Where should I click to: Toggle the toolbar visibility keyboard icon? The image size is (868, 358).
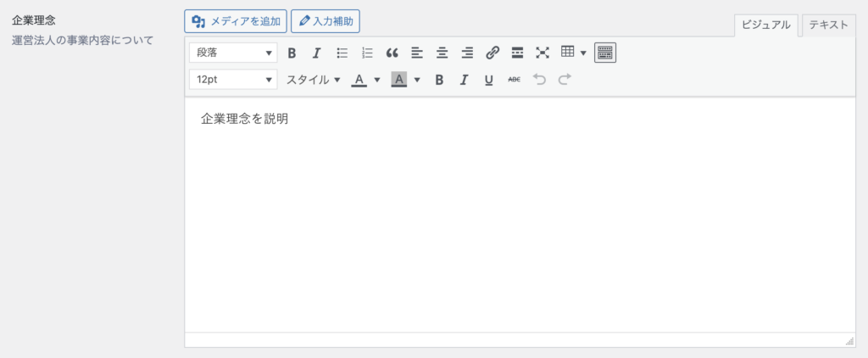[605, 53]
